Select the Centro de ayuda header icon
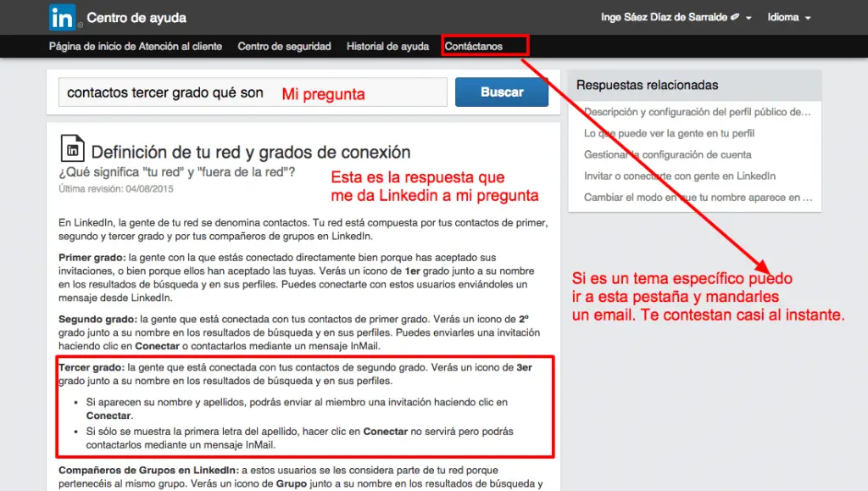The height and width of the screenshot is (491, 868). point(64,17)
